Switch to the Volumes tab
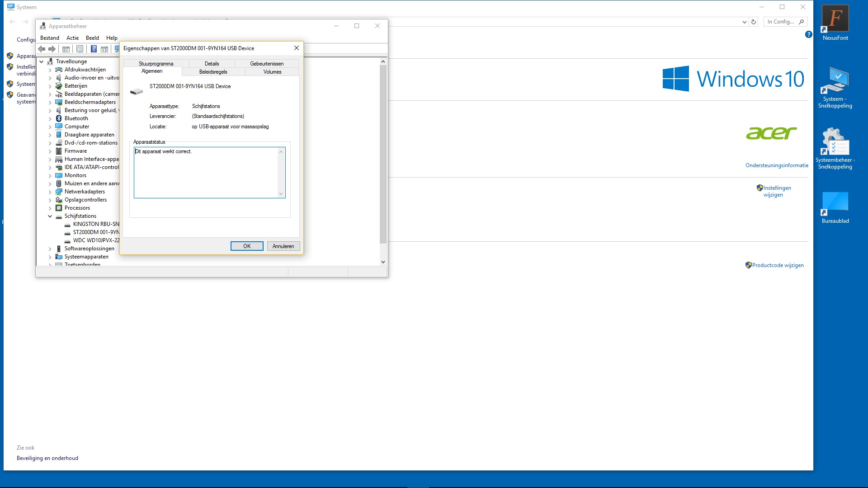 (272, 72)
